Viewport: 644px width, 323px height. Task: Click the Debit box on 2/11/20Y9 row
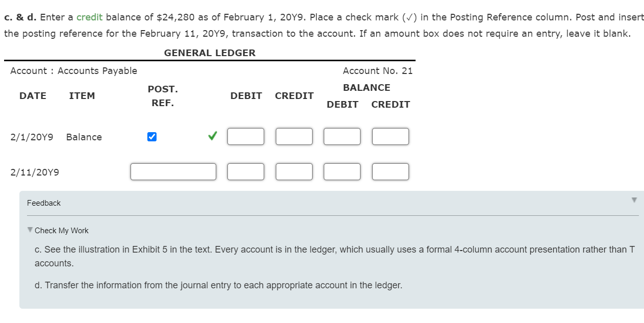point(246,171)
